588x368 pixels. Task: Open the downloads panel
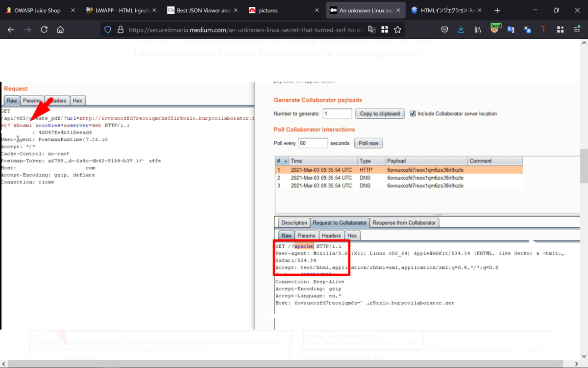tap(461, 29)
